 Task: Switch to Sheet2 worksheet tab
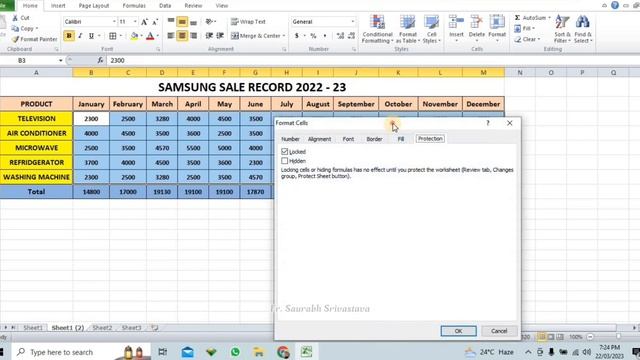pyautogui.click(x=102, y=328)
